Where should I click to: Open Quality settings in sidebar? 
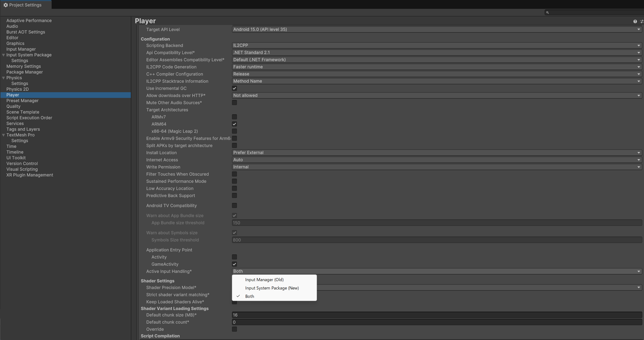click(x=14, y=107)
